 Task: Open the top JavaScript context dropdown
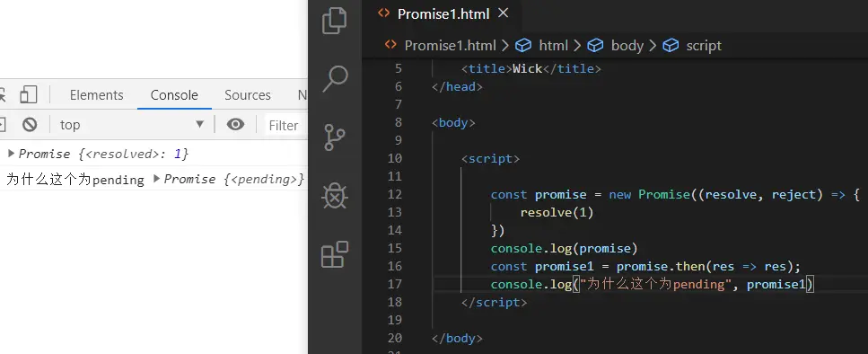(132, 125)
